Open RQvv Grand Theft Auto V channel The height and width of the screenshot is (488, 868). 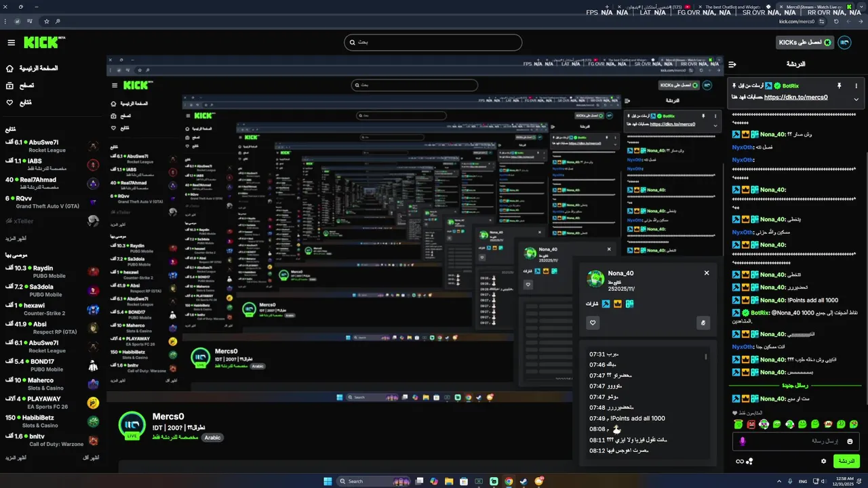tap(53, 202)
